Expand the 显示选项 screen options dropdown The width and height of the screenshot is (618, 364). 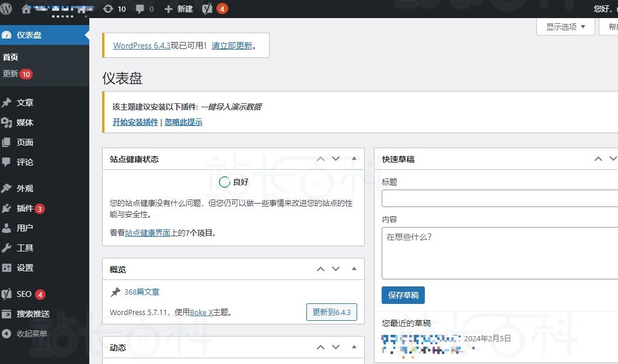pos(565,27)
